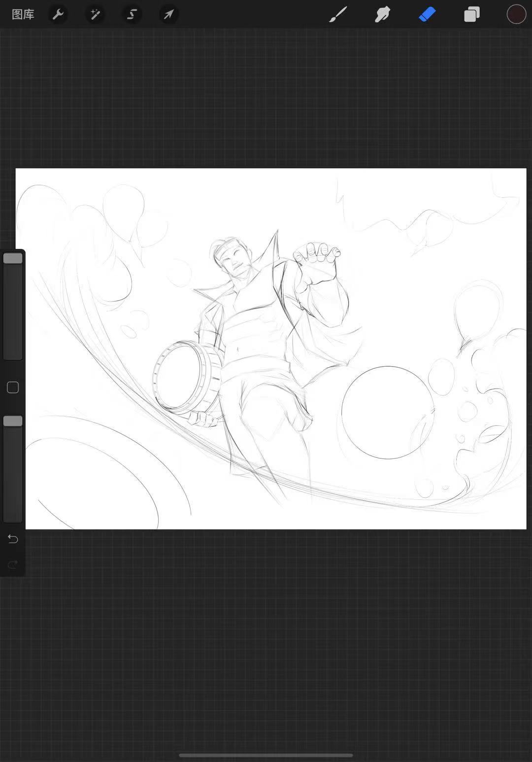532x762 pixels.
Task: Open the Actions wrench menu
Action: pyautogui.click(x=58, y=14)
